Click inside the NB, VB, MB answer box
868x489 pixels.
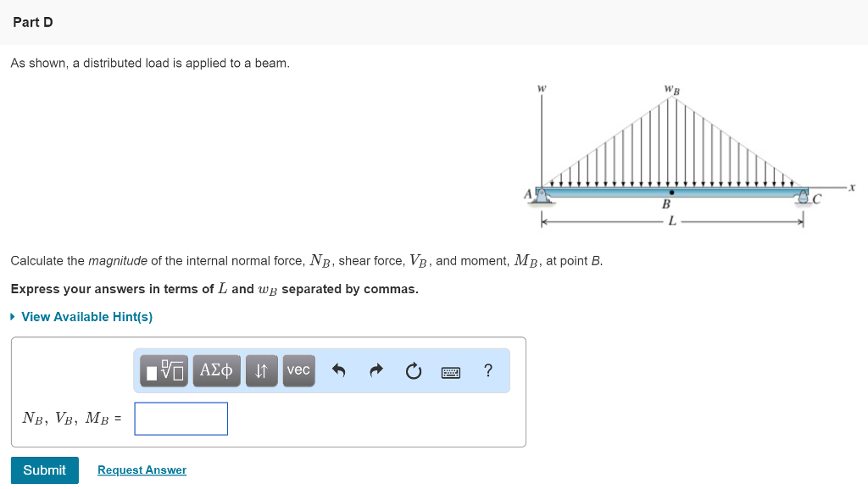click(181, 418)
